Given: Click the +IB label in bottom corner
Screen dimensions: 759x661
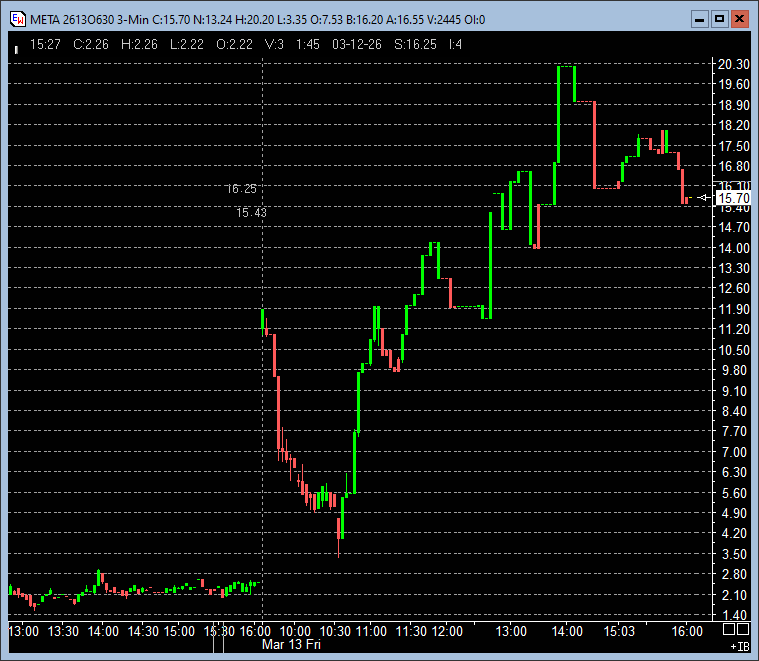Looking at the screenshot, I should click(x=740, y=648).
